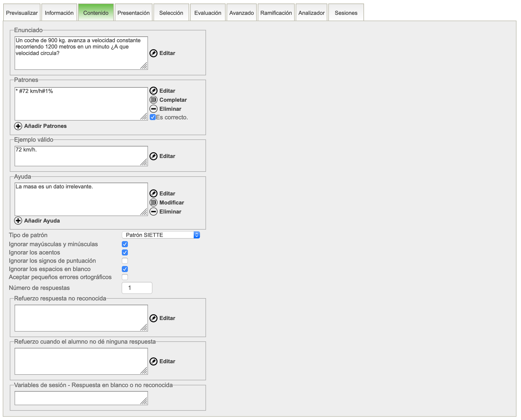Click the Variables de sesión text area
Screen dimensions: 521x420
[81, 398]
